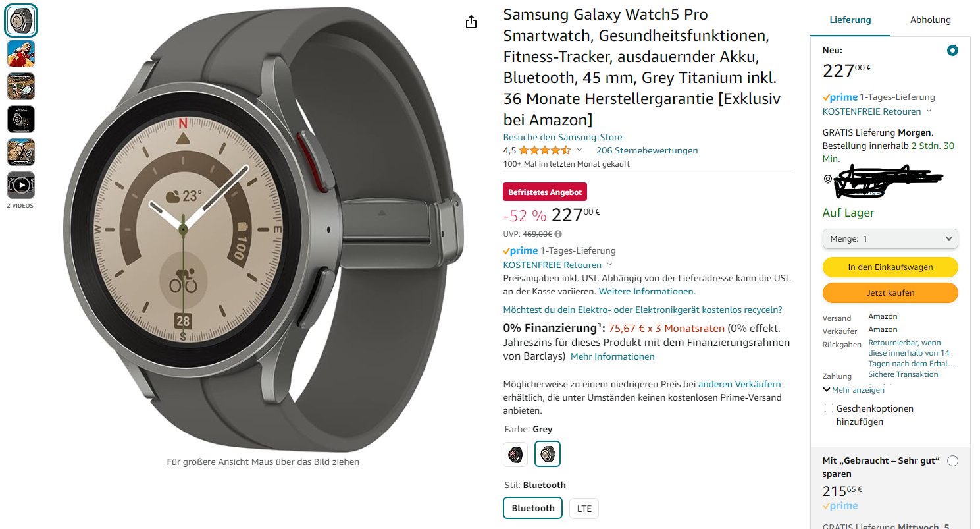This screenshot has width=980, height=529.
Task: Expand 'Mehr anzeigen' details
Action: 854,390
